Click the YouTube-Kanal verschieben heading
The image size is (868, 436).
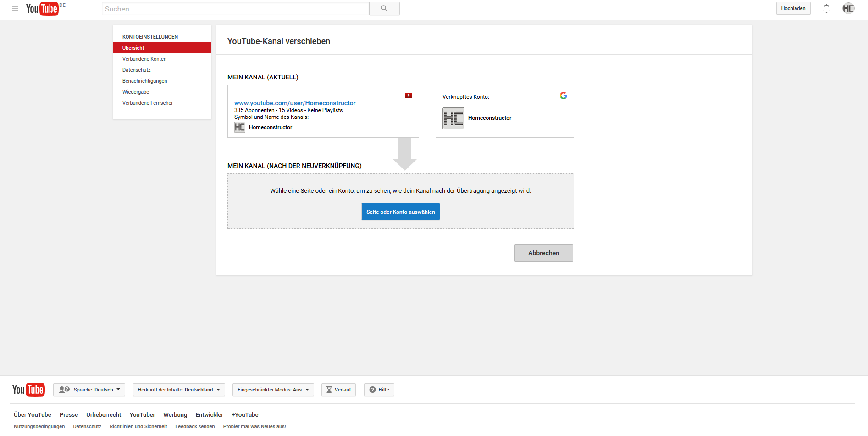tap(279, 41)
